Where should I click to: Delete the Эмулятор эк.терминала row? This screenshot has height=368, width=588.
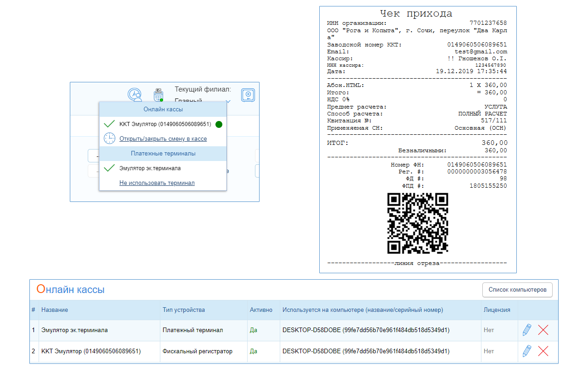(543, 330)
